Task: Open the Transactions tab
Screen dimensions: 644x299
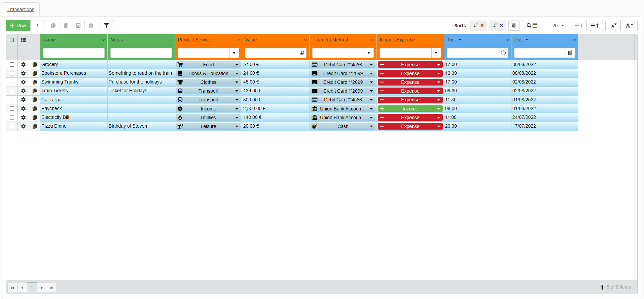Action: click(21, 9)
